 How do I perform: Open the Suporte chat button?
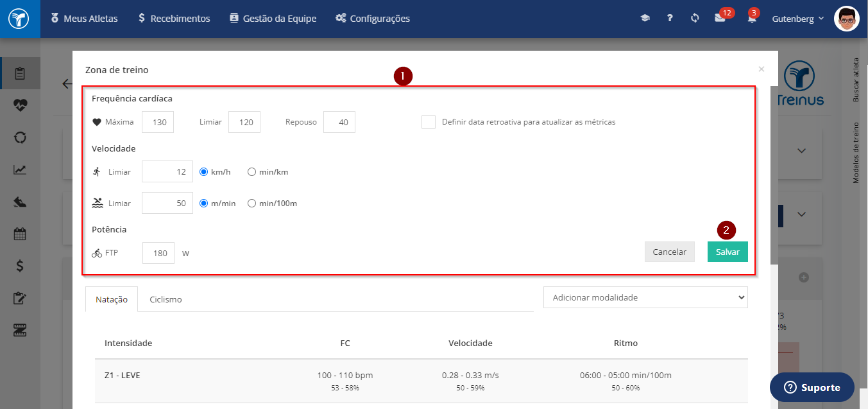(812, 387)
